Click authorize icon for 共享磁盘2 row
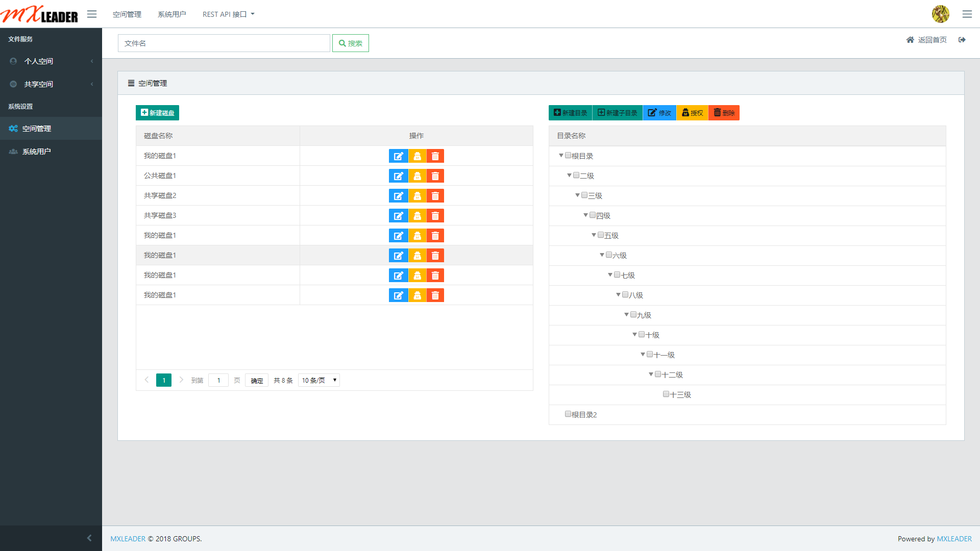 click(417, 196)
